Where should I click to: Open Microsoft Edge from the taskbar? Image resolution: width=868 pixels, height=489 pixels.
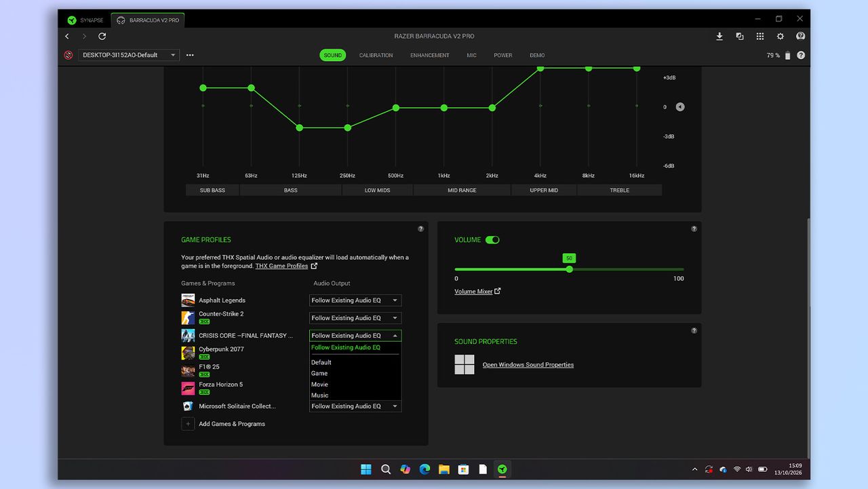point(425,469)
